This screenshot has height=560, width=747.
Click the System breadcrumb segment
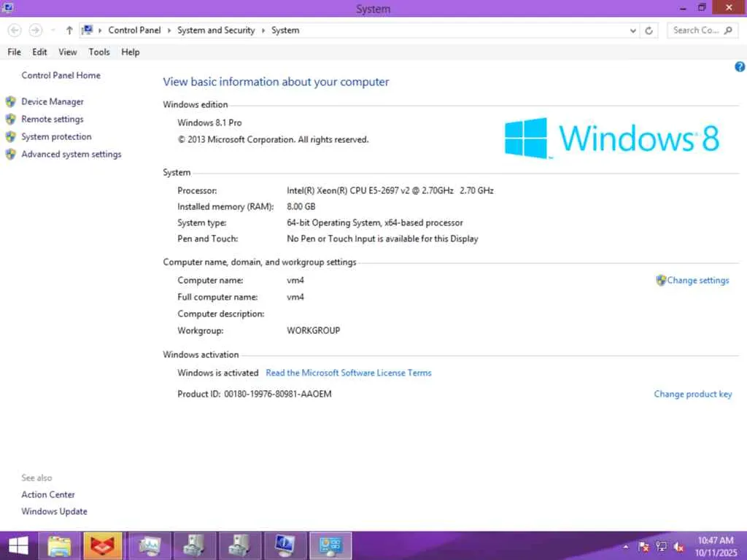click(285, 30)
